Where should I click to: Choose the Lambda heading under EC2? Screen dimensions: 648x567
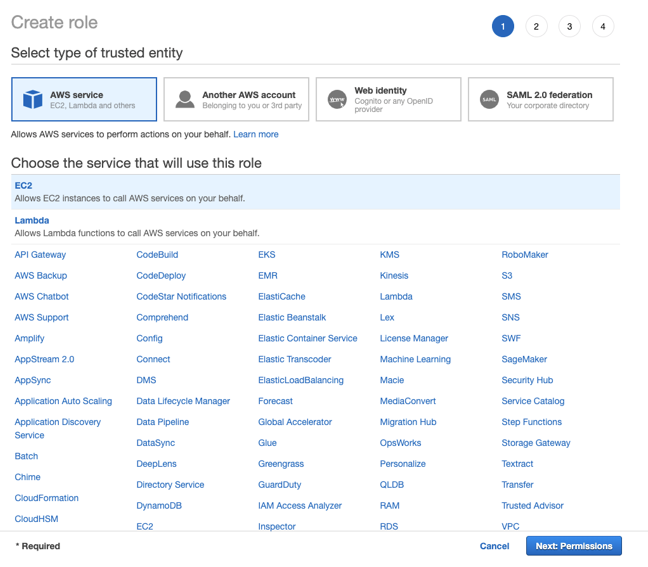(32, 220)
